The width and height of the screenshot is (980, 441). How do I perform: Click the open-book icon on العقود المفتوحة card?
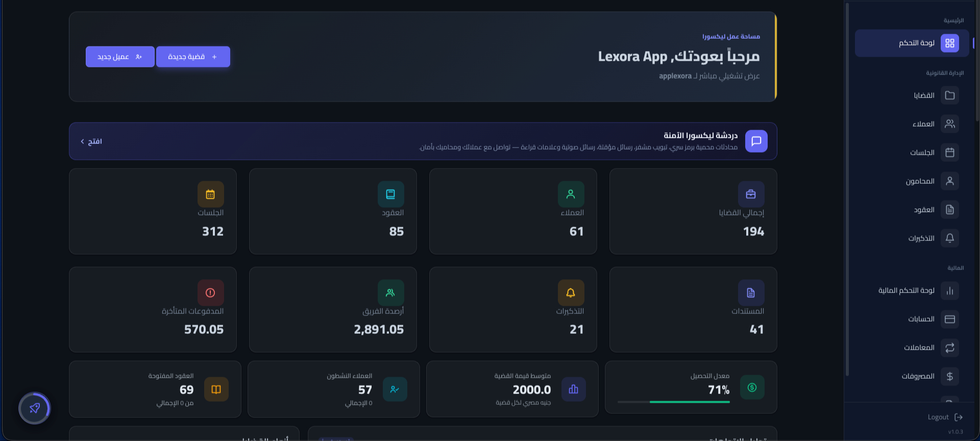216,389
